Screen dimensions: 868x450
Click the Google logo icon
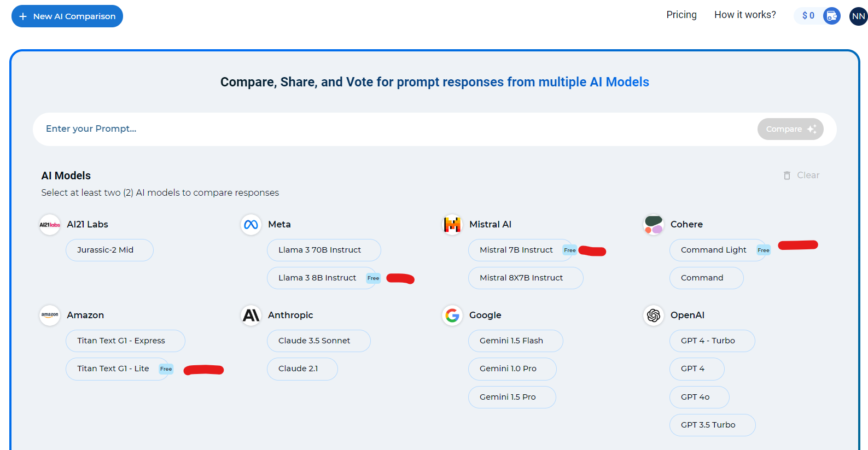tap(452, 315)
